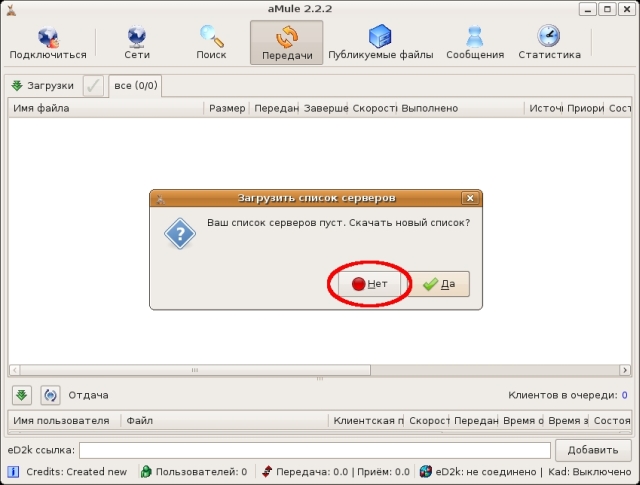Click the green download arrow near Отдача
This screenshot has width=640, height=485.
(22, 395)
